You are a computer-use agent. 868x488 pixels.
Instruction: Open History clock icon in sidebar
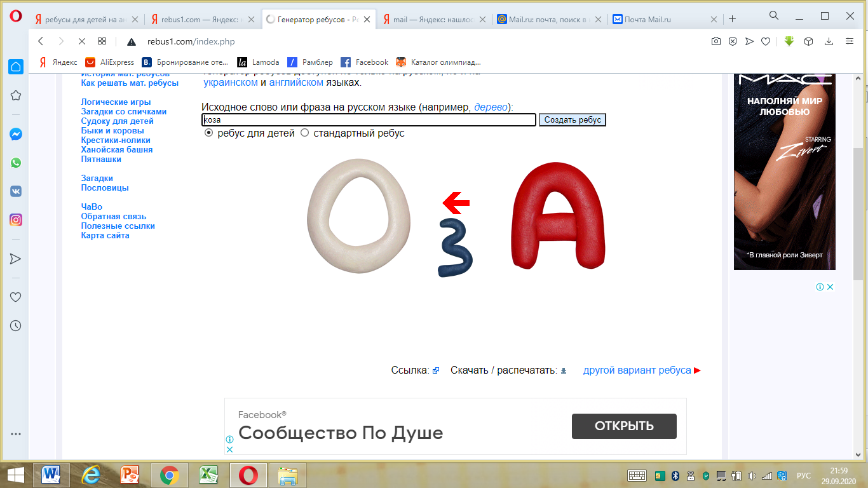coord(16,325)
